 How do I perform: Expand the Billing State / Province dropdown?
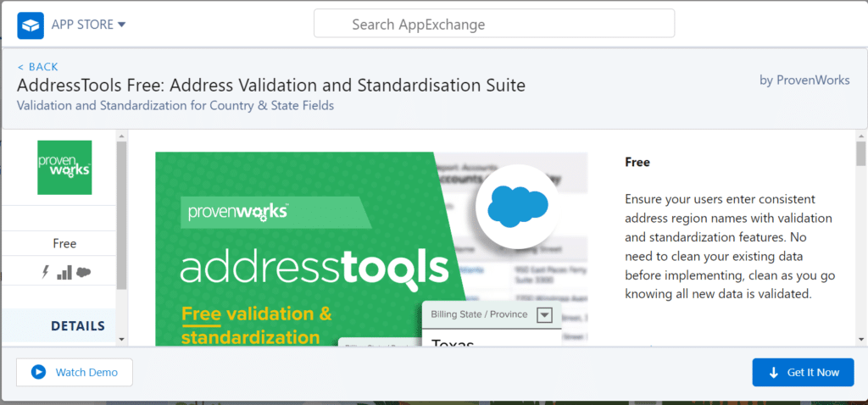(x=544, y=315)
